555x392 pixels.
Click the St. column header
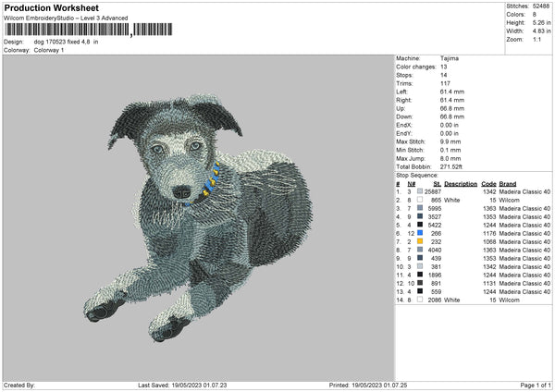[437, 182]
